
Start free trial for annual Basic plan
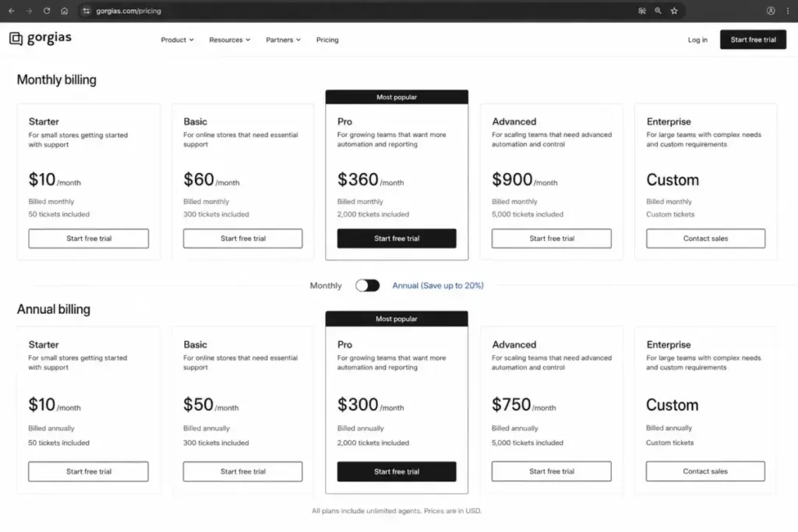243,471
